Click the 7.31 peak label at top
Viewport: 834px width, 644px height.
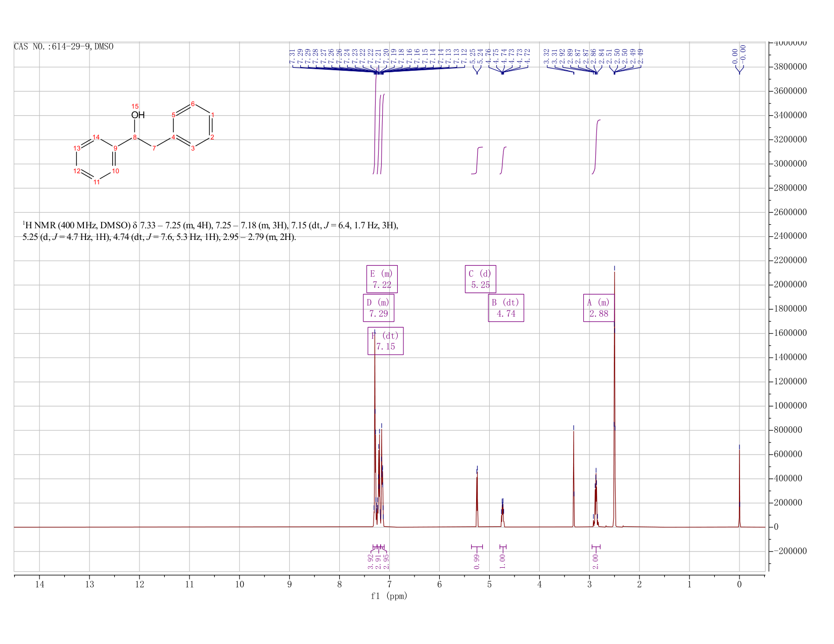(x=292, y=56)
